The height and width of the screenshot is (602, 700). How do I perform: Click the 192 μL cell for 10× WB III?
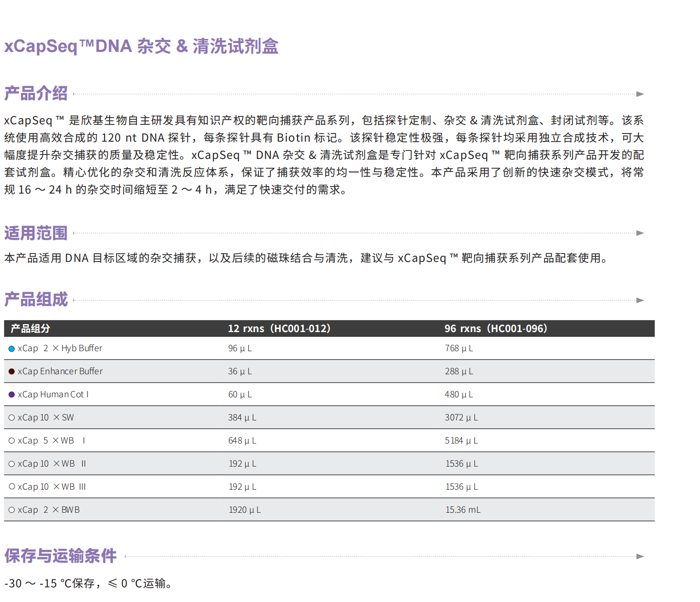[x=242, y=487]
